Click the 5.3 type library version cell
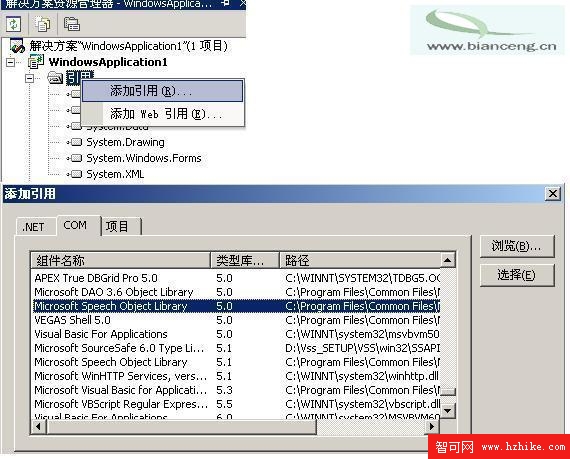 [224, 390]
